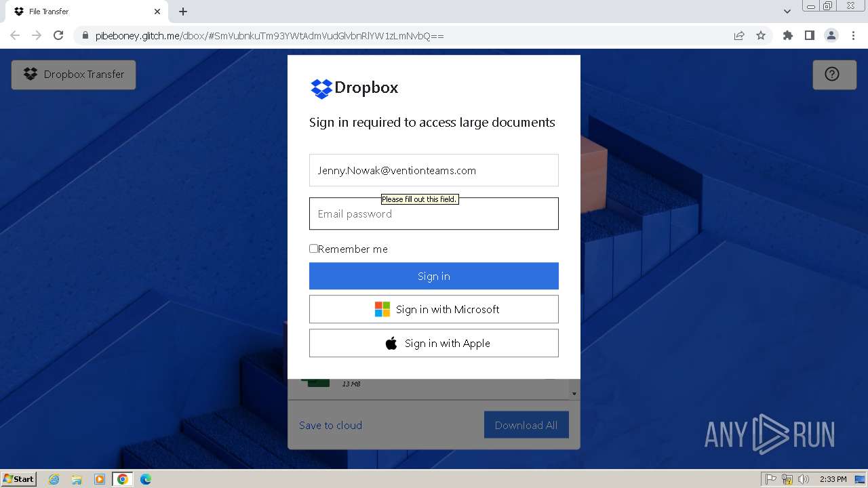868x488 pixels.
Task: Open Chrome three-dot menu
Action: point(853,35)
